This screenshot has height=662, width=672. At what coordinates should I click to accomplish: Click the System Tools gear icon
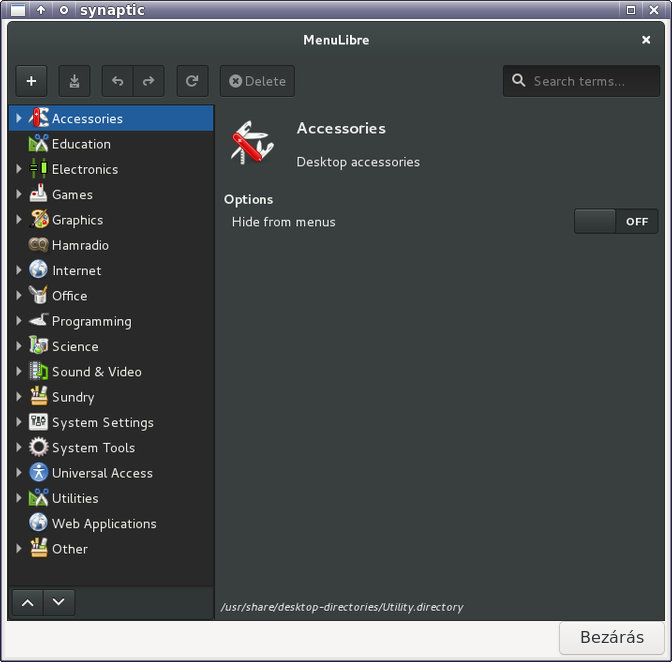pos(39,447)
